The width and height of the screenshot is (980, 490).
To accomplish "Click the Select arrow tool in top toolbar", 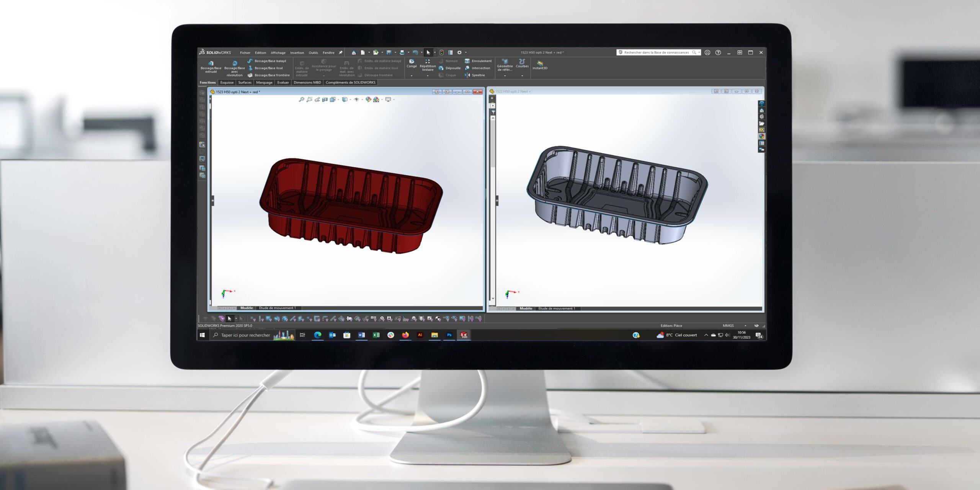I will click(428, 52).
